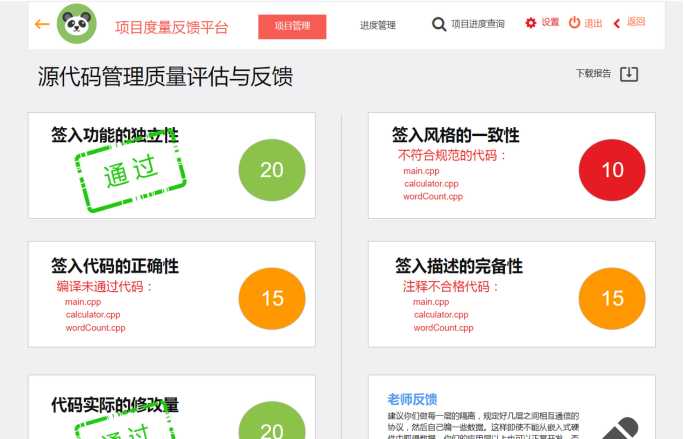Viewport: 684px width, 439px height.
Task: Click main.cpp under 注释不合格代码
Action: coord(431,302)
